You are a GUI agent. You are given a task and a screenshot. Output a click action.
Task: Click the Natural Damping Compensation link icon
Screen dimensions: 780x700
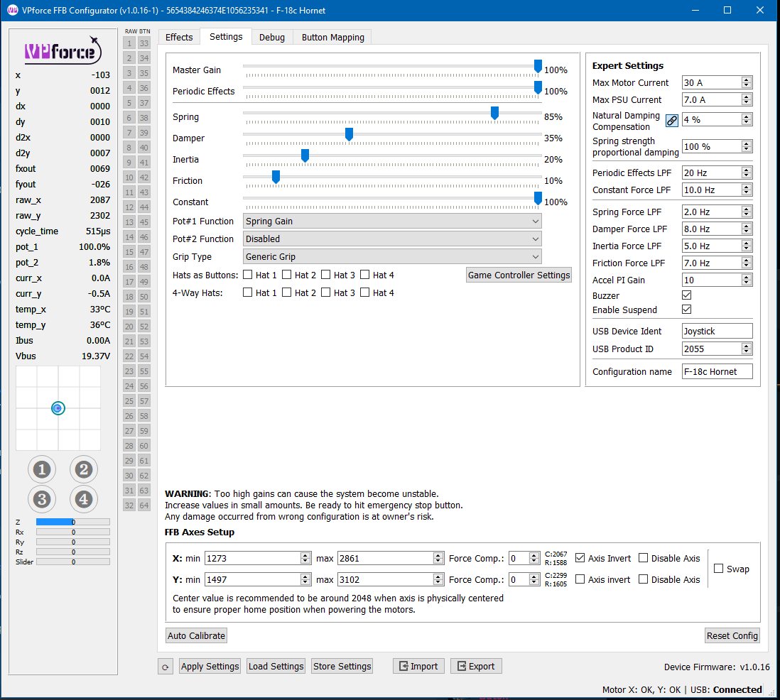[671, 121]
